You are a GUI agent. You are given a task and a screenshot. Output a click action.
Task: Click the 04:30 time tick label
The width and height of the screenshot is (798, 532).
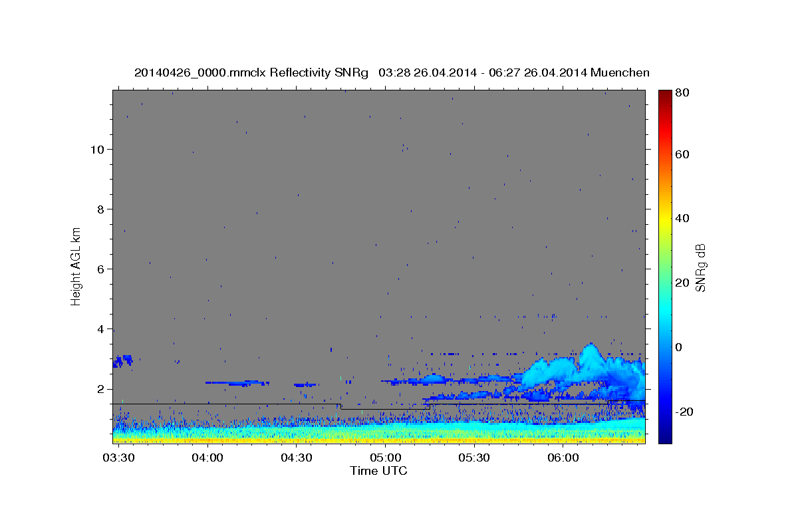296,458
